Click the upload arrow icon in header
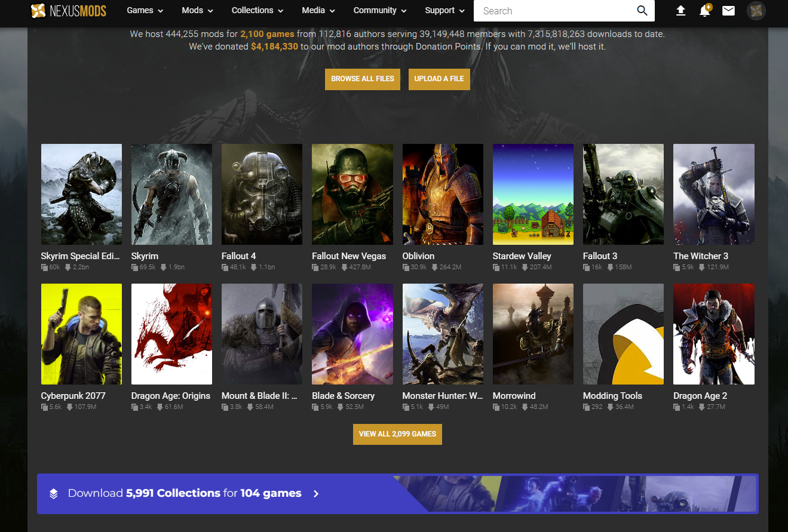This screenshot has height=532, width=788. click(680, 10)
